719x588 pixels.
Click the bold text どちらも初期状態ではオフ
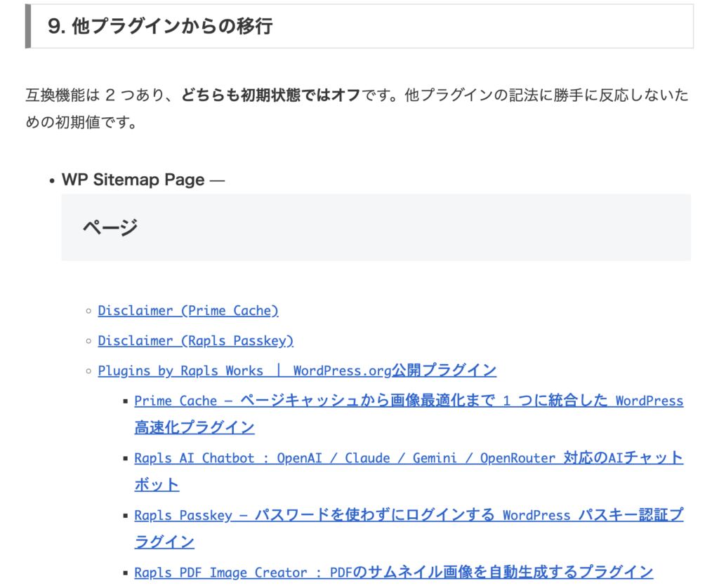pyautogui.click(x=271, y=95)
